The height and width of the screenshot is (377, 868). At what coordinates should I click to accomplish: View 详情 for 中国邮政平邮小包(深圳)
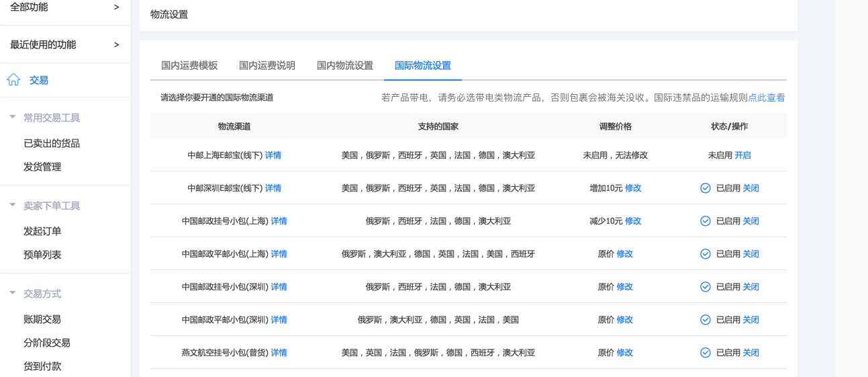[279, 320]
